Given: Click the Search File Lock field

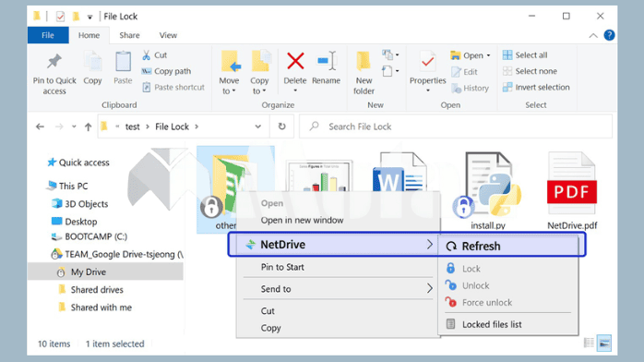Looking at the screenshot, I should [x=456, y=127].
